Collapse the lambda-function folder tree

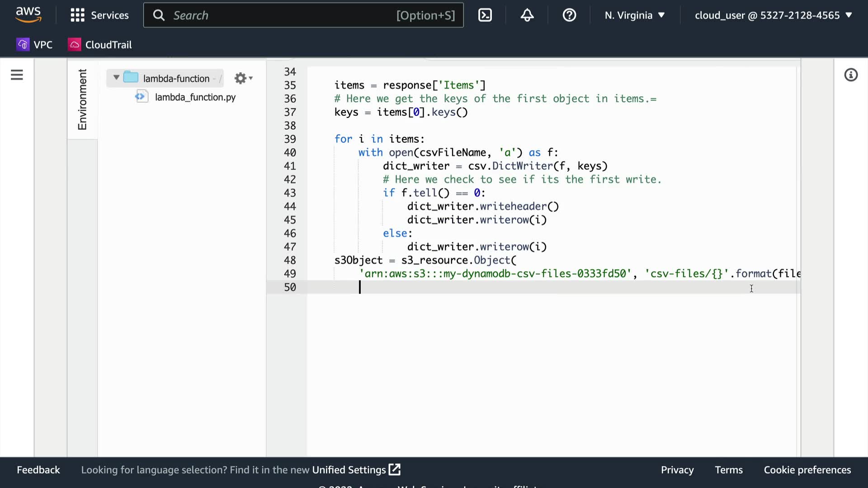point(116,78)
